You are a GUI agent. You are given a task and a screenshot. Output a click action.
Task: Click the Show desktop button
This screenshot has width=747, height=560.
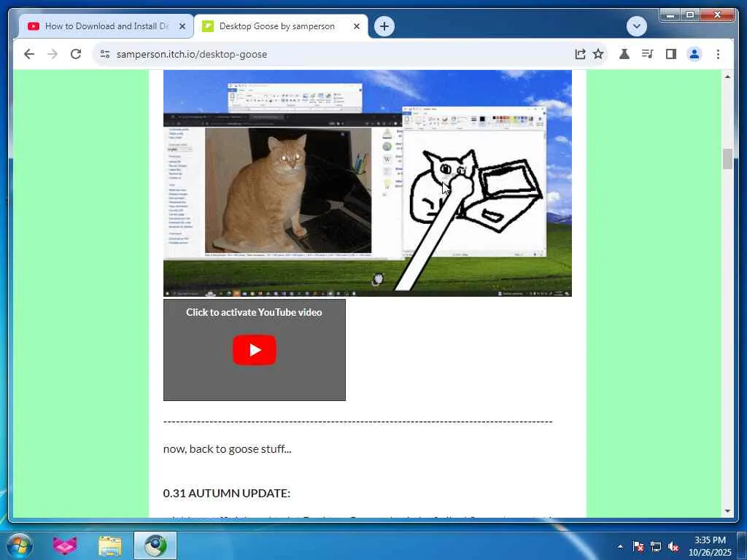(742, 545)
